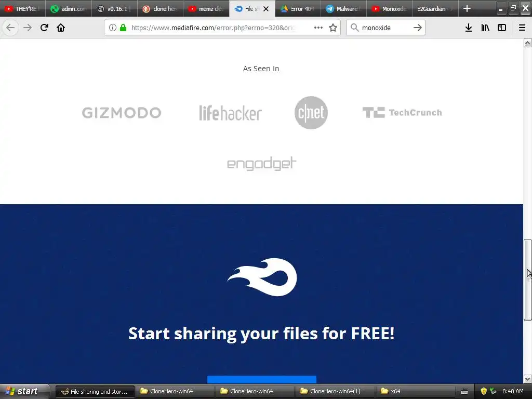Bookmark this page with the star
This screenshot has width=532, height=399.
pos(333,28)
